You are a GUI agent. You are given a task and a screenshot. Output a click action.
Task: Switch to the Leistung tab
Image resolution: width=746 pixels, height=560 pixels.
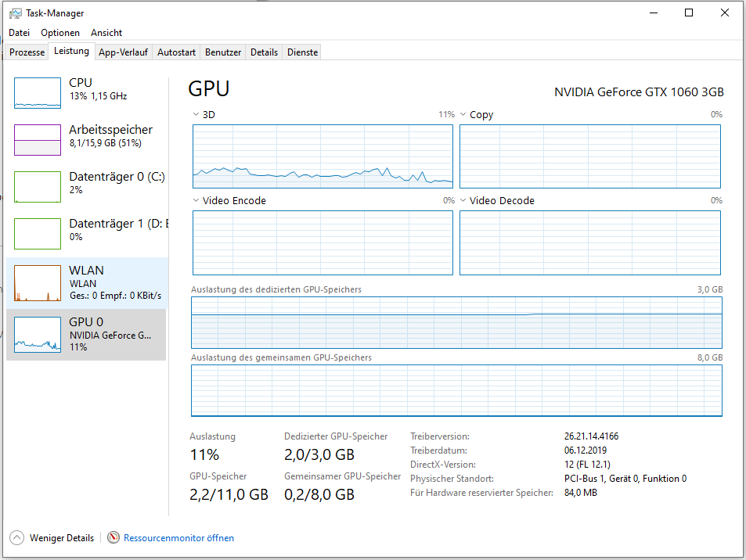coord(71,52)
